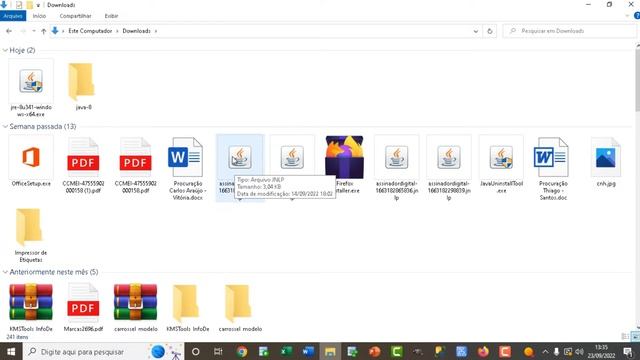Expand chevron after Este Computador breadcrumb
The height and width of the screenshot is (360, 640).
117,31
